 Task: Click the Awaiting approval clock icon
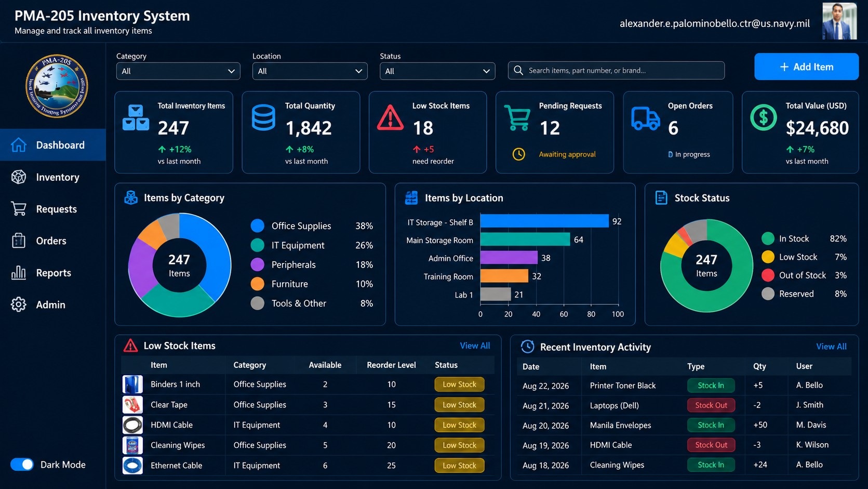(518, 154)
